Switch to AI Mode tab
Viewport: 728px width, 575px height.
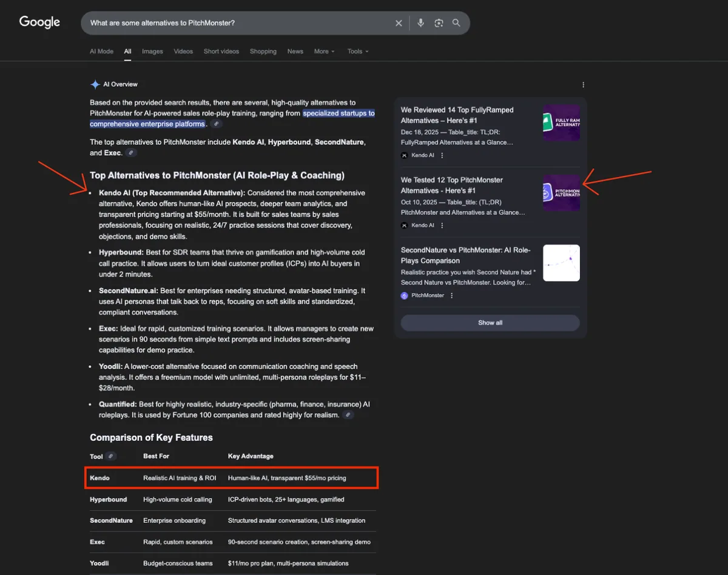click(102, 52)
